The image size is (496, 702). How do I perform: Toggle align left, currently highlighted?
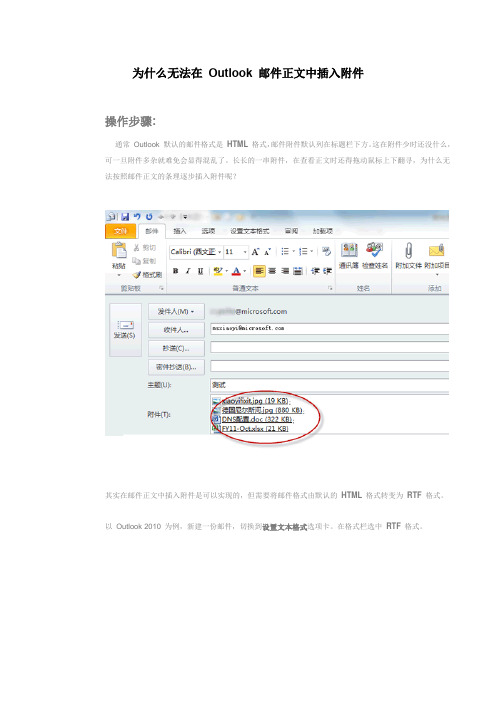coord(259,271)
